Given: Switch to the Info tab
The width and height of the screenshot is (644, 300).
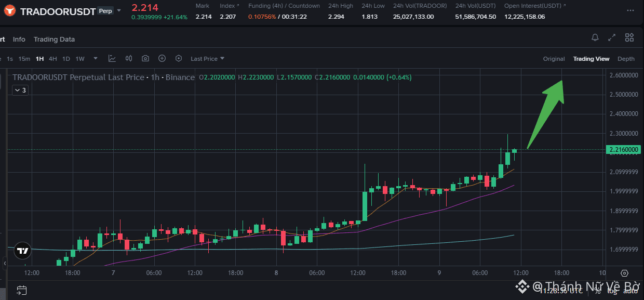Looking at the screenshot, I should 19,40.
